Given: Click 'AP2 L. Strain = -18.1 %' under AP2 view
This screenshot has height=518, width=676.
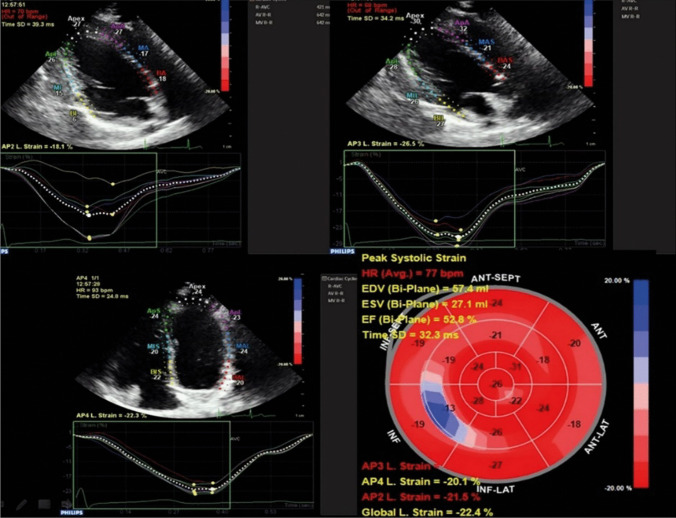Looking at the screenshot, I should point(37,147).
